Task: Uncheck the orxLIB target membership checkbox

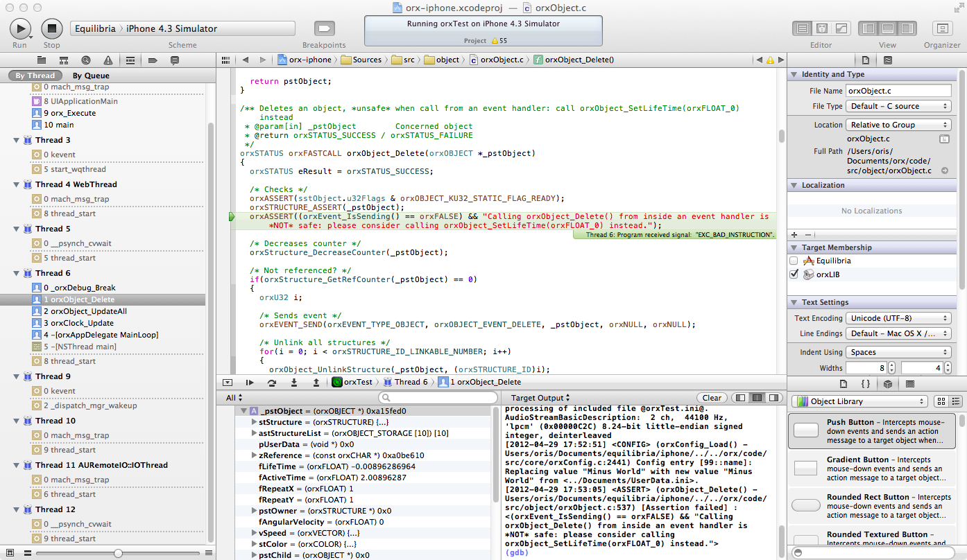Action: point(794,274)
